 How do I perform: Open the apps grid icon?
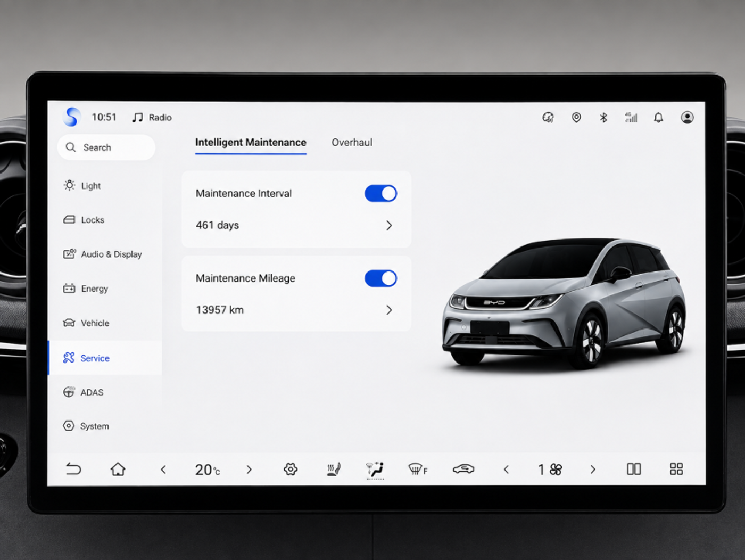[676, 469]
